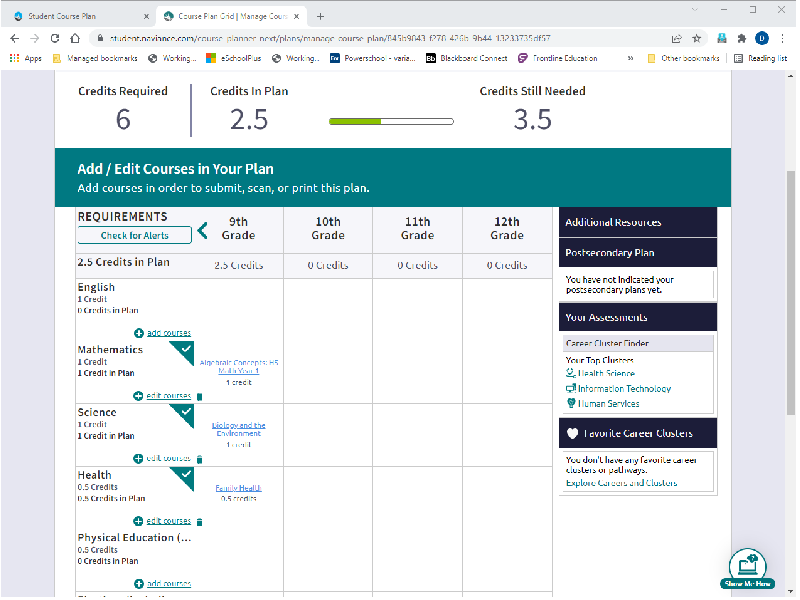Click the Show Me How button
The height and width of the screenshot is (600, 800).
(x=747, y=569)
